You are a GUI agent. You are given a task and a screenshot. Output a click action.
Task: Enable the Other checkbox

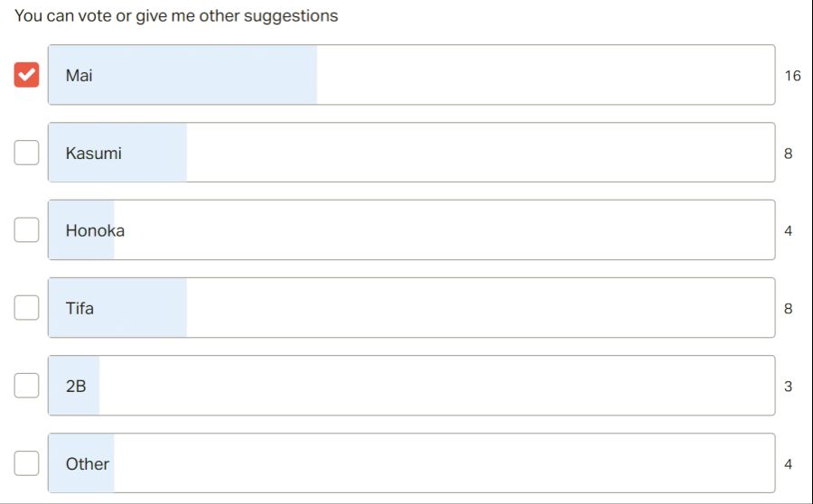[26, 463]
